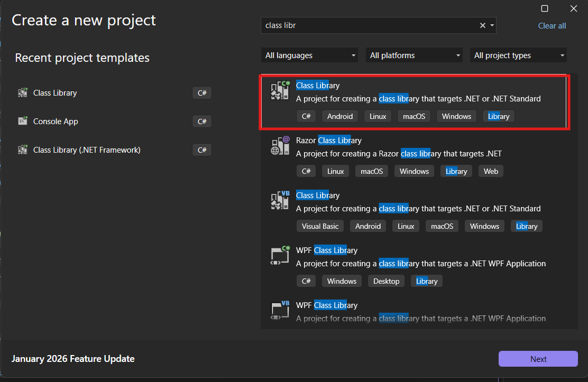Click the macOS tag on Visual Basic Class Library
Viewport: 588px width, 382px height.
pyautogui.click(x=442, y=226)
